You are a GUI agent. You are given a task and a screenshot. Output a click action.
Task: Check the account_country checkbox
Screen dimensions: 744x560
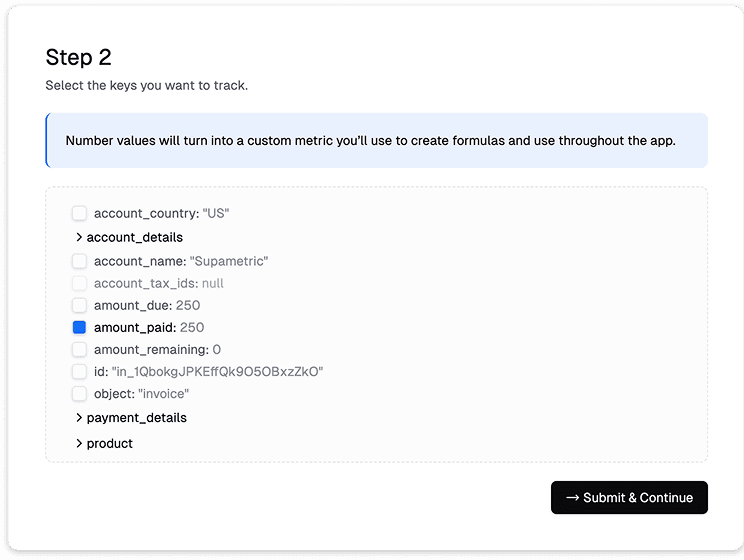coord(79,213)
